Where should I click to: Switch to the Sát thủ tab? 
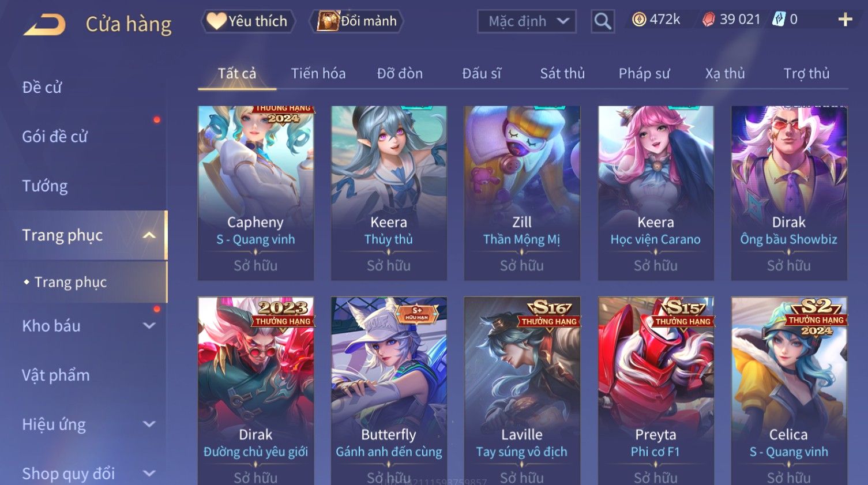click(x=562, y=73)
